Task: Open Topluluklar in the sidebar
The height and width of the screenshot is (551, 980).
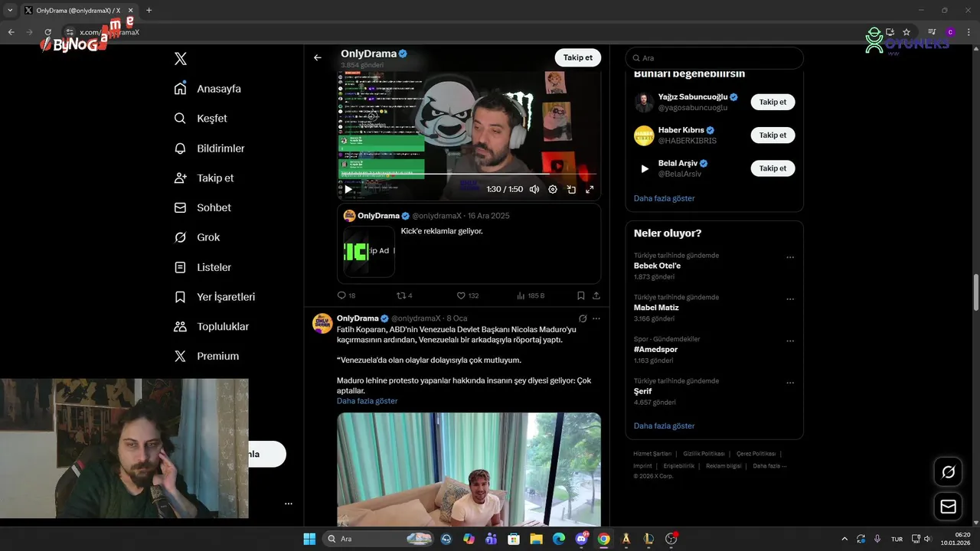Action: 211,327
